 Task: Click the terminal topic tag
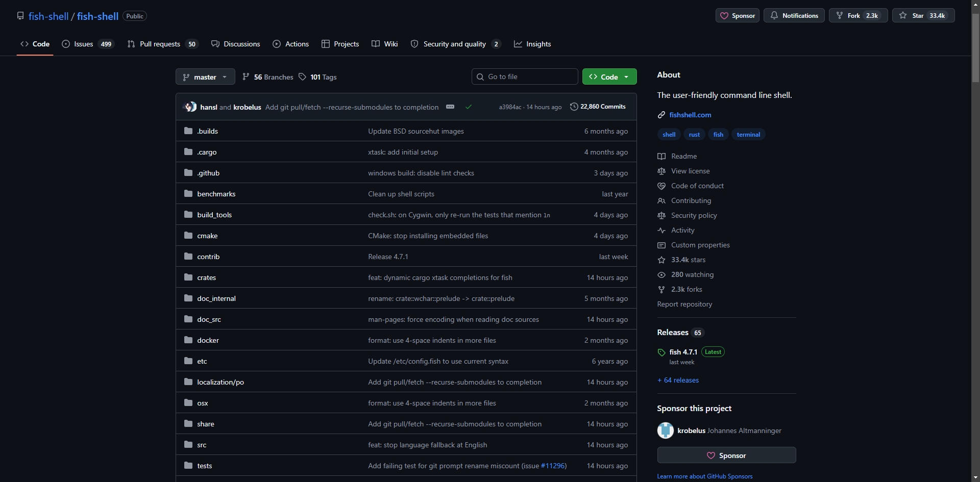[748, 135]
